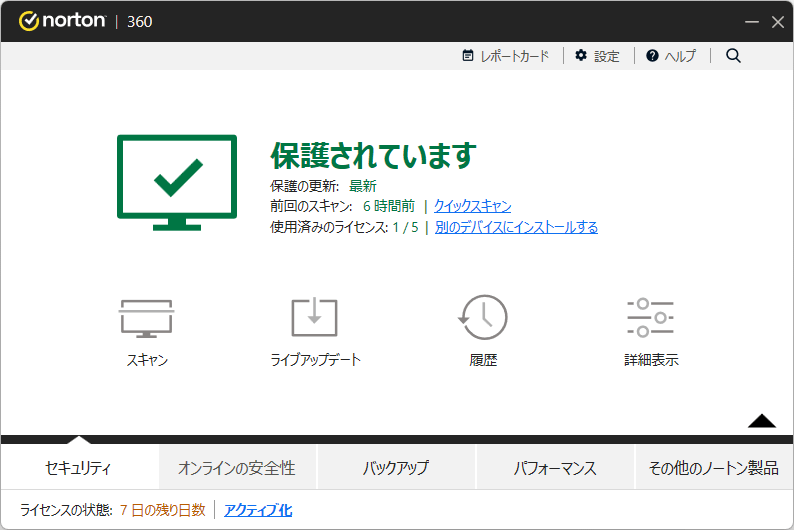Open the レポートカード report card
This screenshot has height=530, width=794.
point(505,56)
